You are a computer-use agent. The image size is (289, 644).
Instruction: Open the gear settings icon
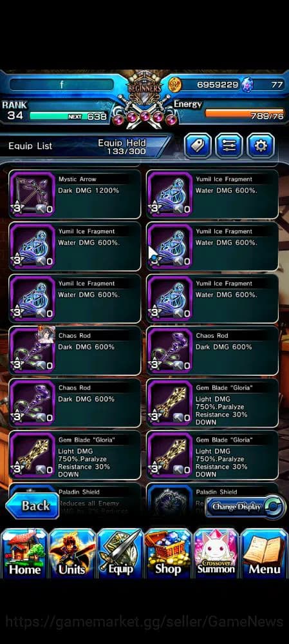pyautogui.click(x=261, y=146)
